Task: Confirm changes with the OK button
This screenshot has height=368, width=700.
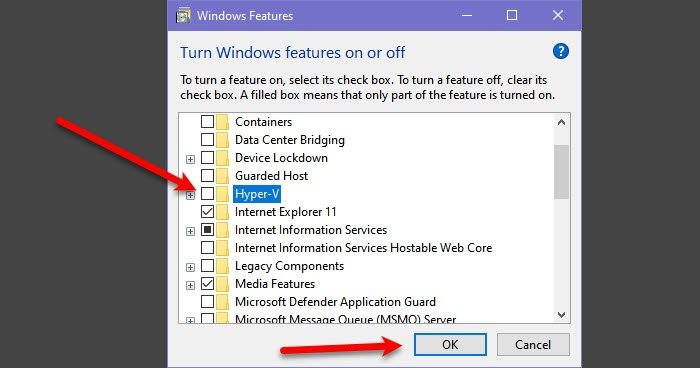Action: (x=450, y=344)
